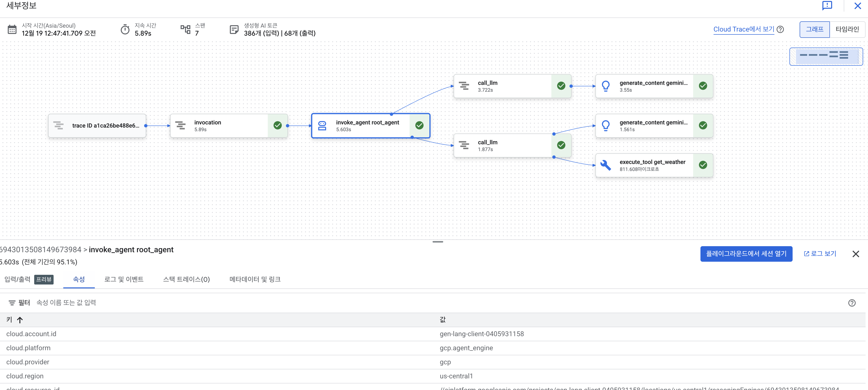Click the help icon in attribute filter row
The image size is (868, 390).
pyautogui.click(x=852, y=303)
